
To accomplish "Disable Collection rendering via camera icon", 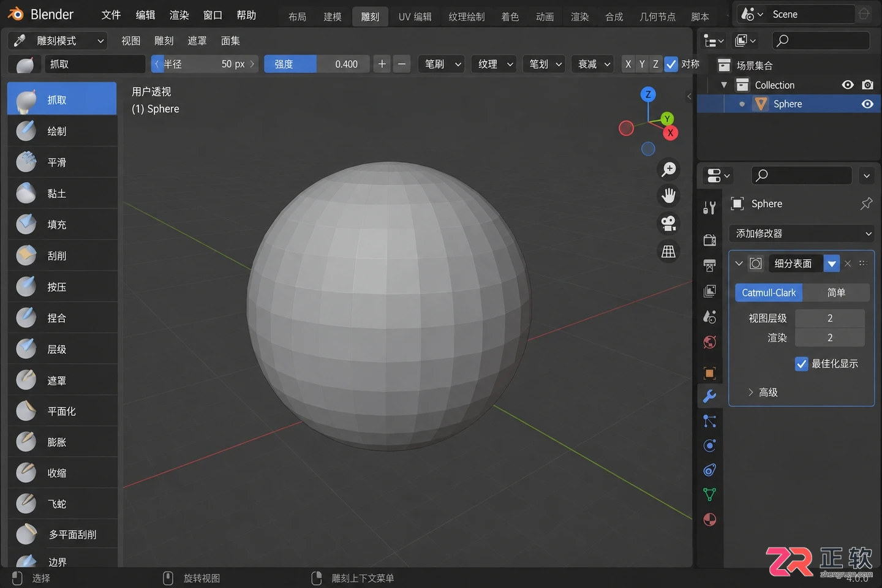I will click(x=867, y=85).
